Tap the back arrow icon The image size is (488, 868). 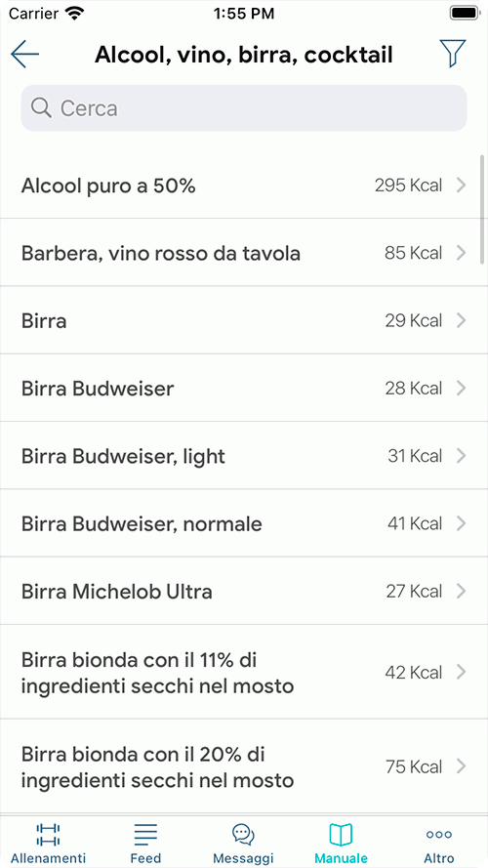tap(25, 55)
